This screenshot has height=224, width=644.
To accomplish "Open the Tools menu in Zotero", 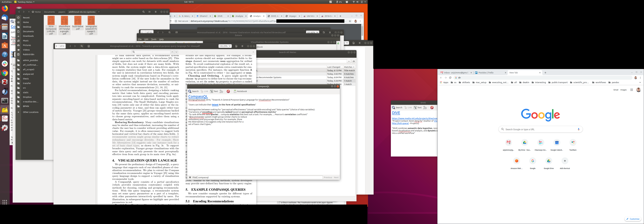I will coord(154,39).
